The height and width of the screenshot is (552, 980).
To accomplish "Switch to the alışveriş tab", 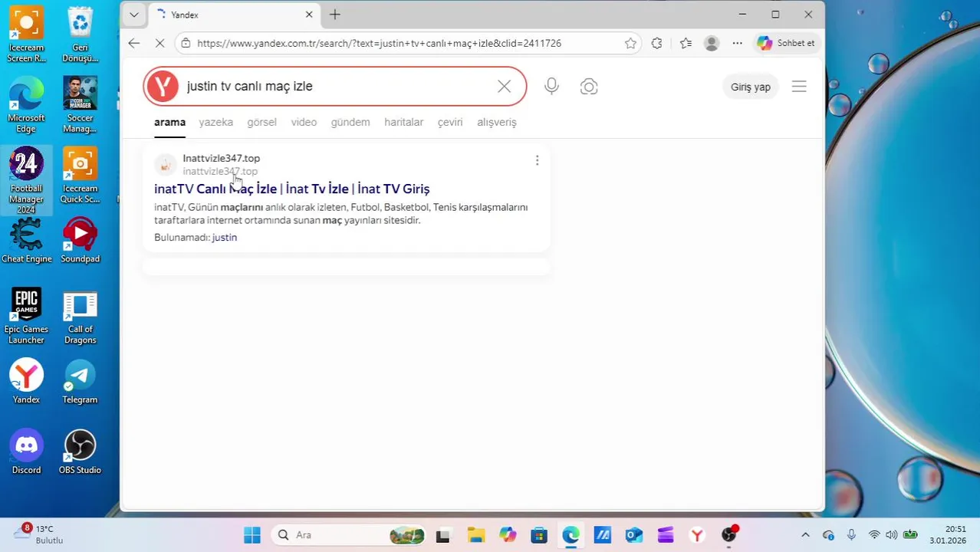I will (497, 122).
